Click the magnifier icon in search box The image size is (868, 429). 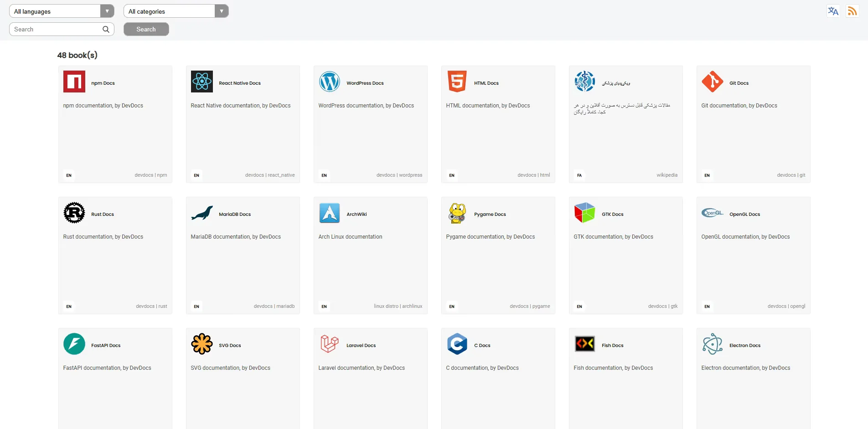(x=106, y=29)
